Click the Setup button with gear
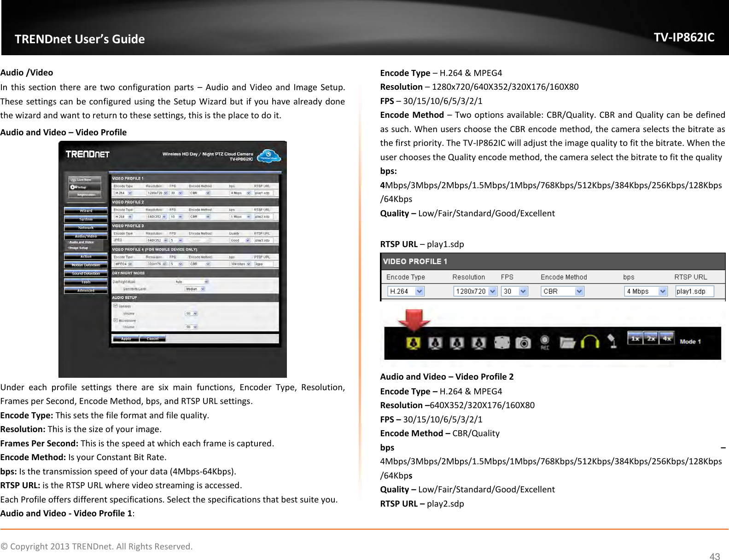This screenshot has height=560, width=729. point(84,187)
